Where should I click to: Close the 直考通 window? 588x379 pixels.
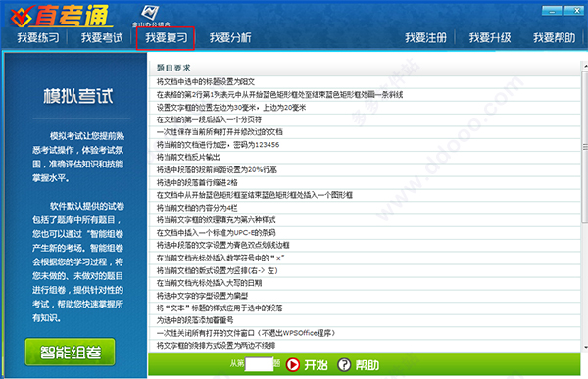click(576, 11)
